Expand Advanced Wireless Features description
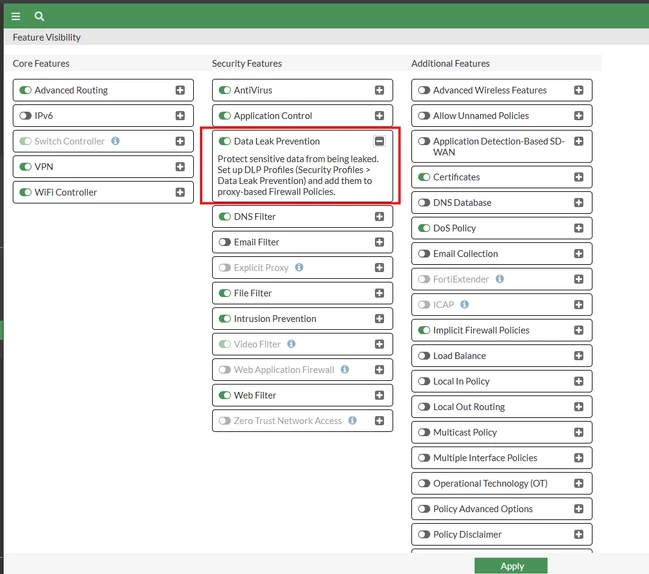Screen dimensions: 649x574 tap(579, 90)
